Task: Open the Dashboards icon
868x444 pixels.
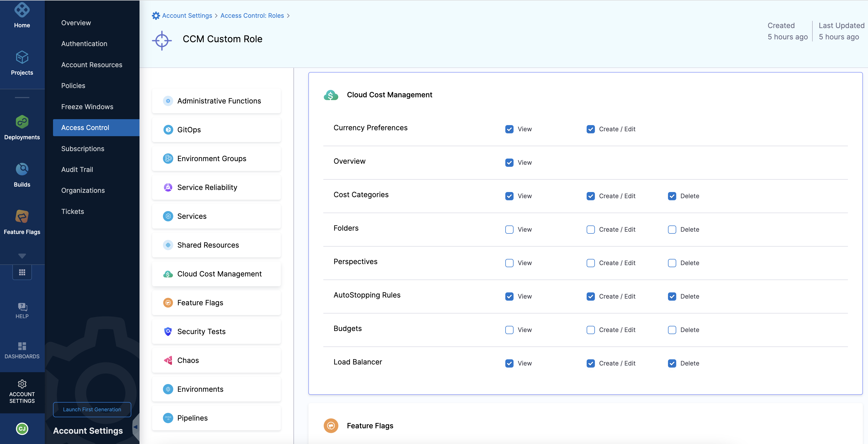Action: 22,346
